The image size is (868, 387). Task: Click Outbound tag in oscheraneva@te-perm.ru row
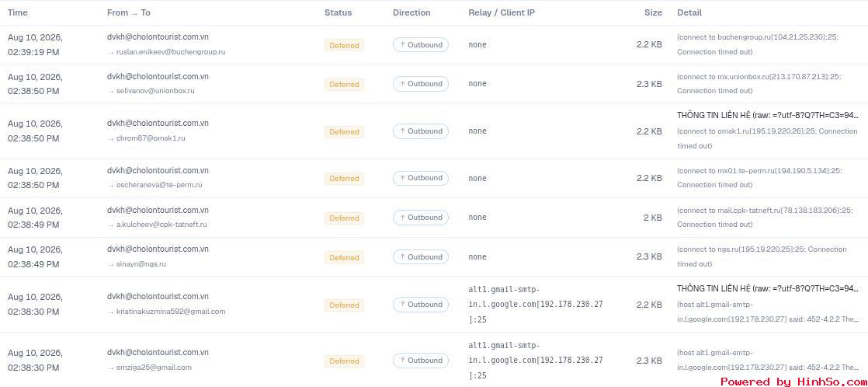click(x=421, y=178)
